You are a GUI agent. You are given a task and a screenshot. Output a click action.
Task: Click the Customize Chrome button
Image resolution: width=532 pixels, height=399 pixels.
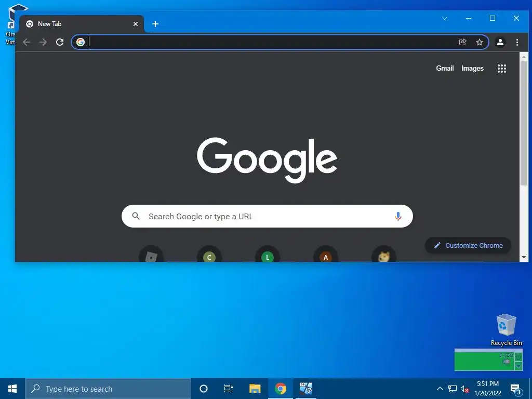click(x=468, y=245)
